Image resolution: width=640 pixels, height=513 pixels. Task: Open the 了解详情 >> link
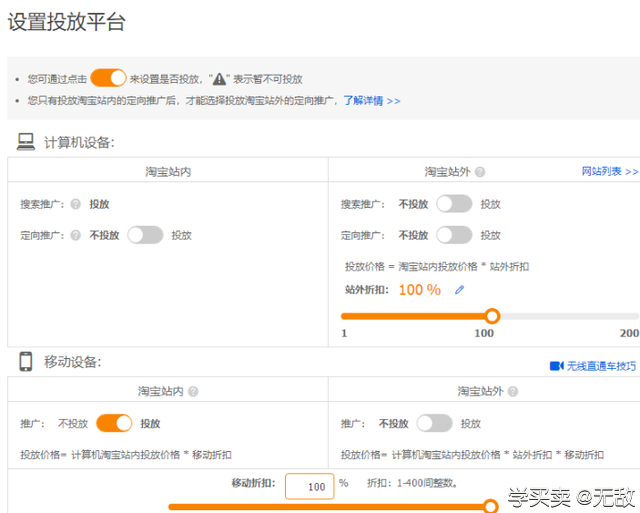pyautogui.click(x=372, y=100)
